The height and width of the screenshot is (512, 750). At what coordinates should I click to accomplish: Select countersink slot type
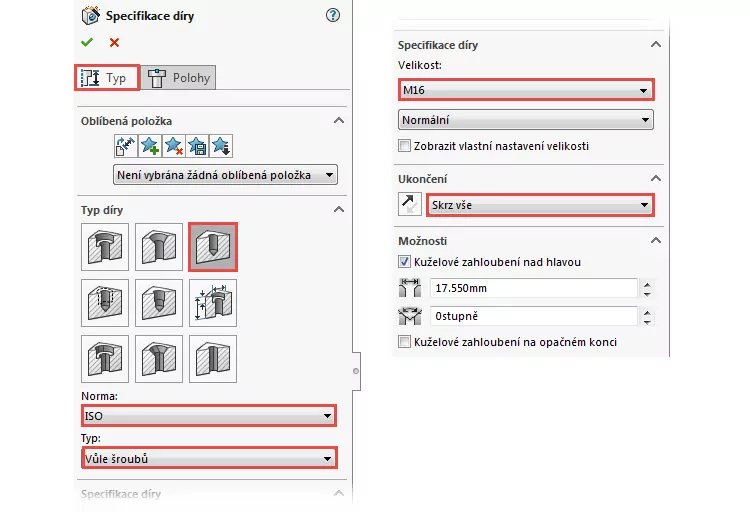159,359
